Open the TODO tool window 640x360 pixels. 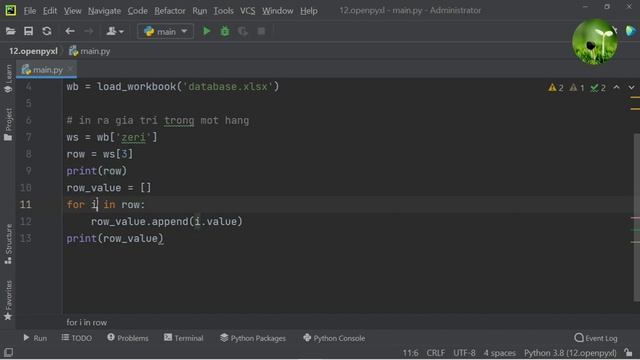(77, 338)
